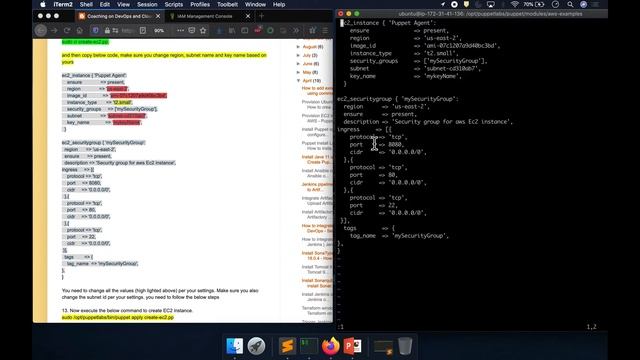
Task: Reload the page in Firefox
Action: click(67, 31)
